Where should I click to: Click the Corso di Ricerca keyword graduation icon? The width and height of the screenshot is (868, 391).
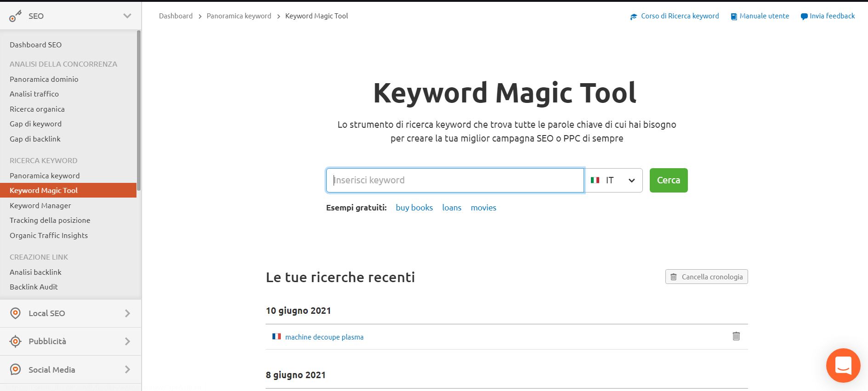point(634,17)
